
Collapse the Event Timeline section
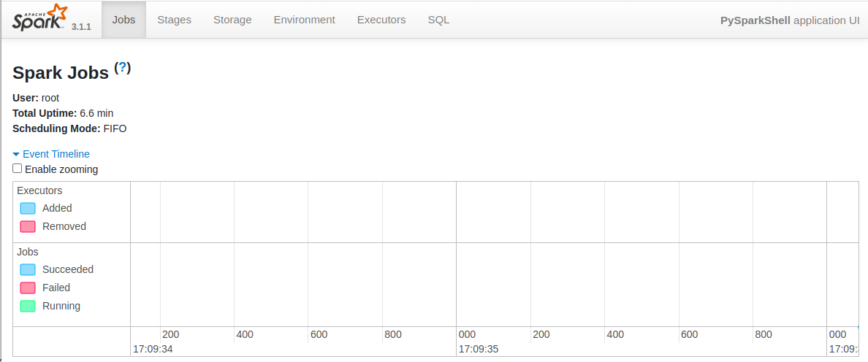coord(56,154)
